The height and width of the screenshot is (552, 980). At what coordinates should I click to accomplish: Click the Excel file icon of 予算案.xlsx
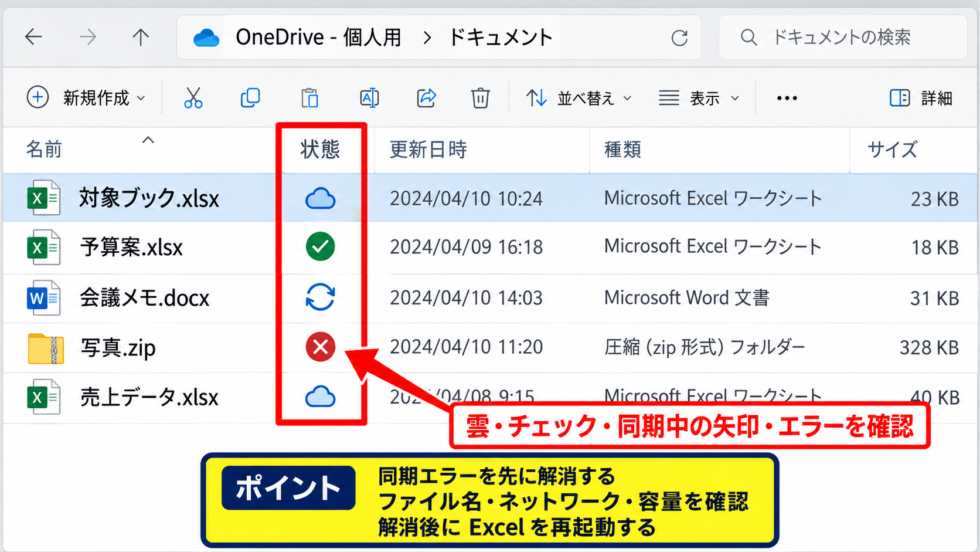click(x=44, y=247)
